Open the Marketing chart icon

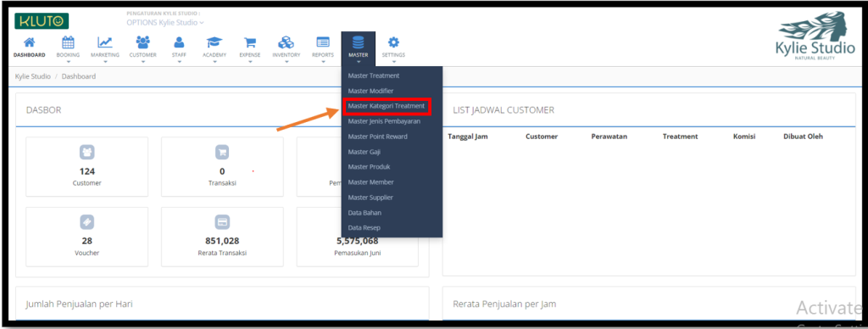[104, 42]
